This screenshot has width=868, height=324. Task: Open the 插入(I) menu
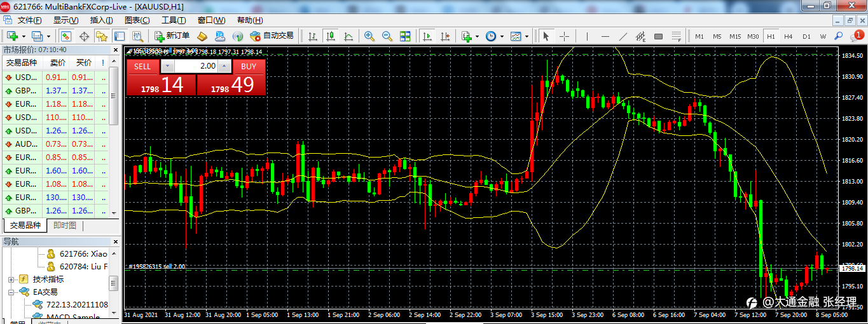pos(101,20)
